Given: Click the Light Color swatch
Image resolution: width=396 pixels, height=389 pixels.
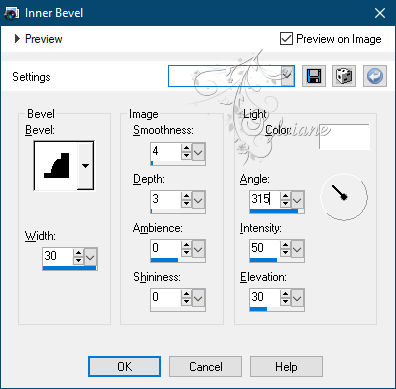Looking at the screenshot, I should pos(344,137).
